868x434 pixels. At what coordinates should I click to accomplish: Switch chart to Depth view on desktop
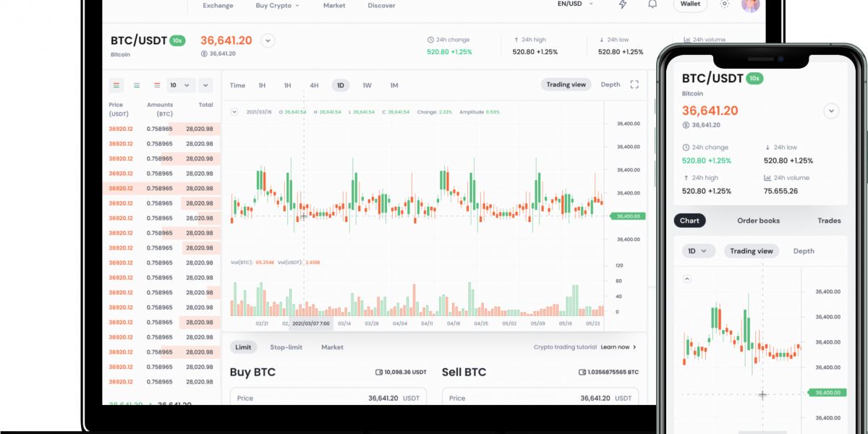pyautogui.click(x=610, y=85)
